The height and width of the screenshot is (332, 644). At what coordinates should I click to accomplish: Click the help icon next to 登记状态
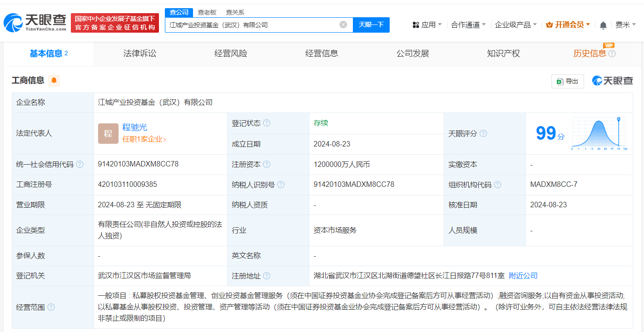tap(267, 123)
